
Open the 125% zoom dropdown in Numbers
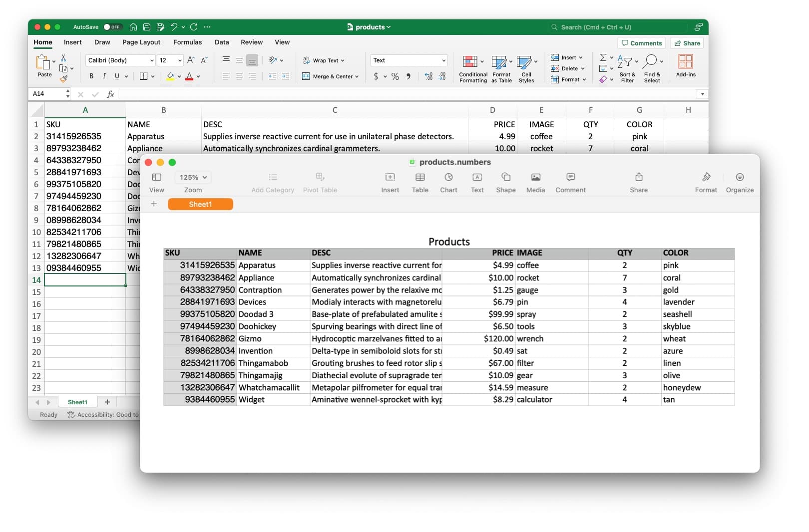pyautogui.click(x=193, y=177)
